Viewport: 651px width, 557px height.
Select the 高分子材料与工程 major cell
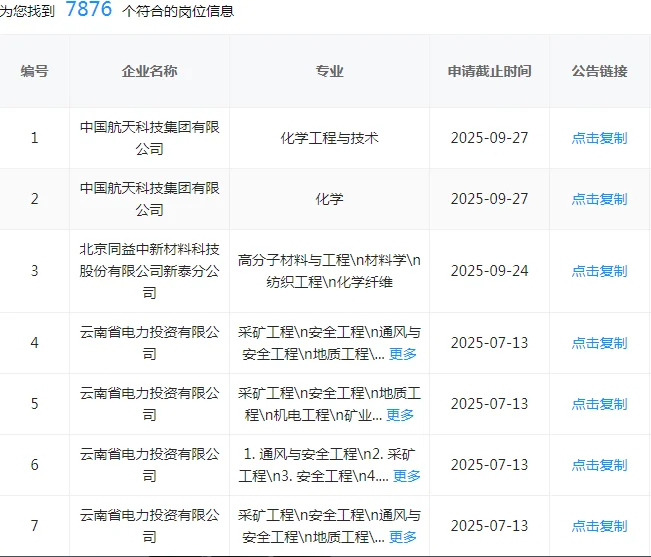pyautogui.click(x=329, y=271)
